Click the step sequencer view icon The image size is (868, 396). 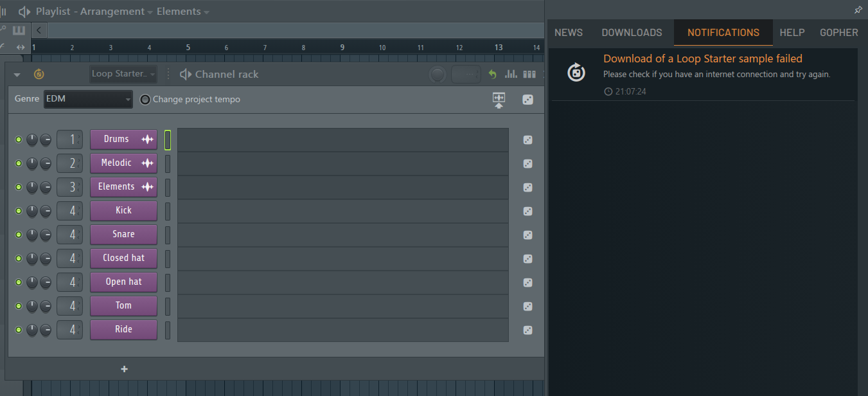529,75
